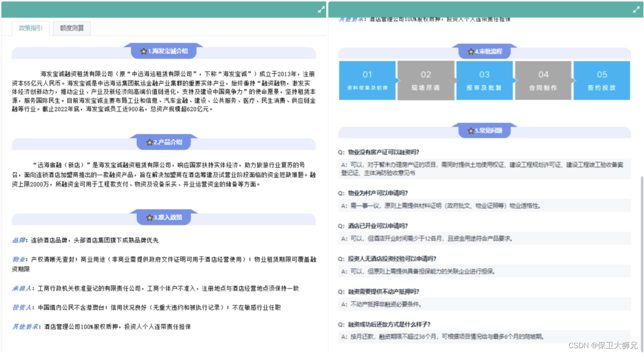
Task: Click the 品牌 label in admission policy
Action: pos(19,240)
